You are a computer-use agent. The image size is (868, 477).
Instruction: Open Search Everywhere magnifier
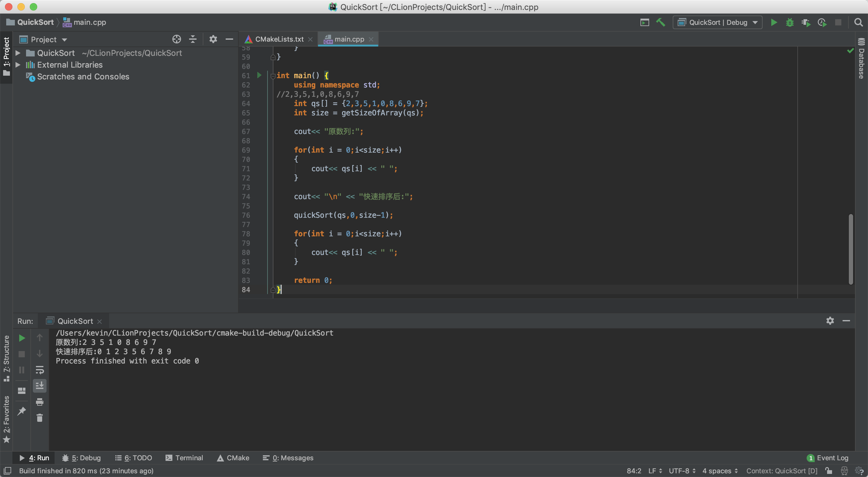858,22
